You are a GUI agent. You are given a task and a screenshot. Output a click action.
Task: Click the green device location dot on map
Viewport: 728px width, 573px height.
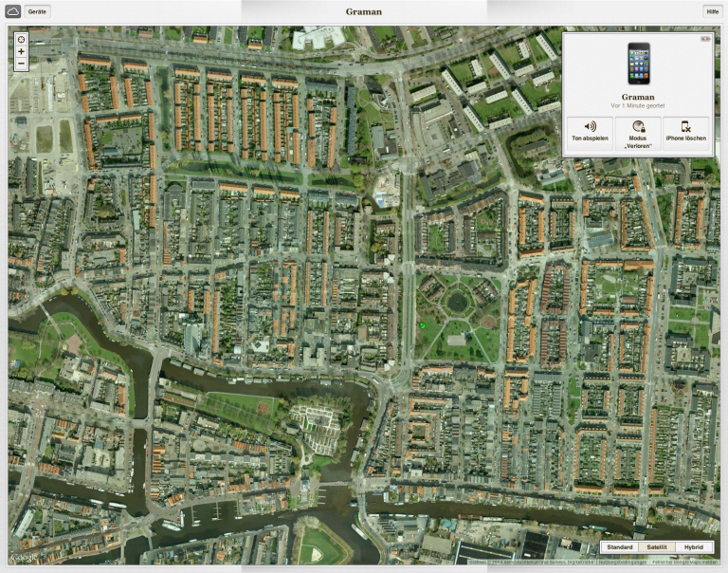(x=421, y=325)
